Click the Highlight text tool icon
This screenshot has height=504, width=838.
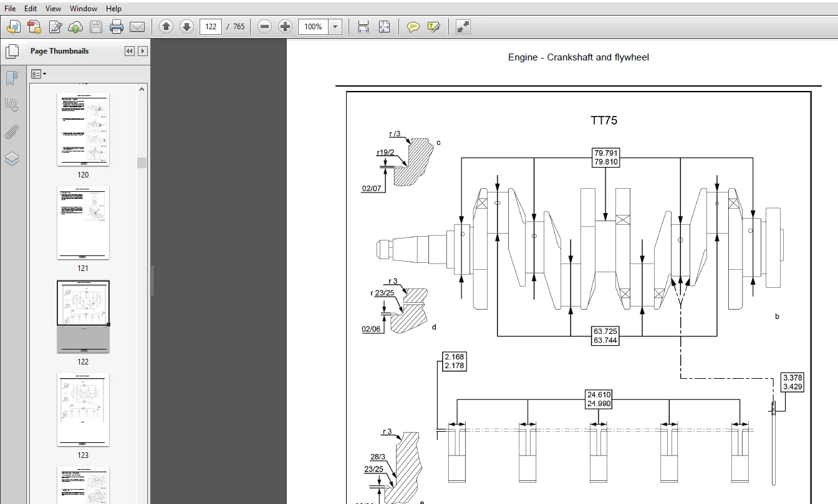pos(434,27)
